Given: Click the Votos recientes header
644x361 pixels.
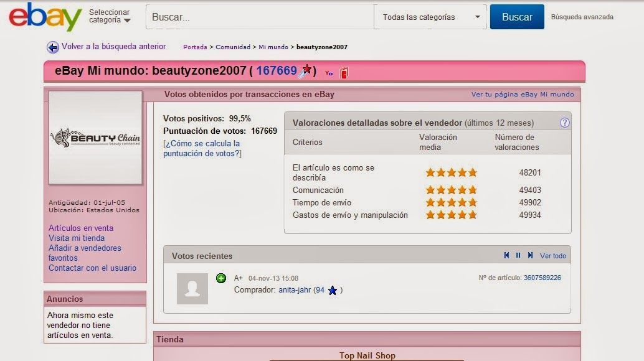Looking at the screenshot, I should click(x=202, y=256).
